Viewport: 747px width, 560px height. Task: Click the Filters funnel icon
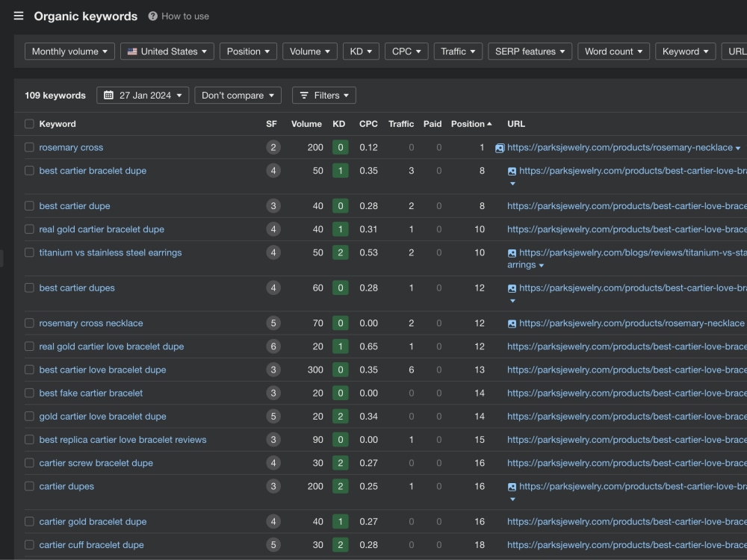click(304, 96)
